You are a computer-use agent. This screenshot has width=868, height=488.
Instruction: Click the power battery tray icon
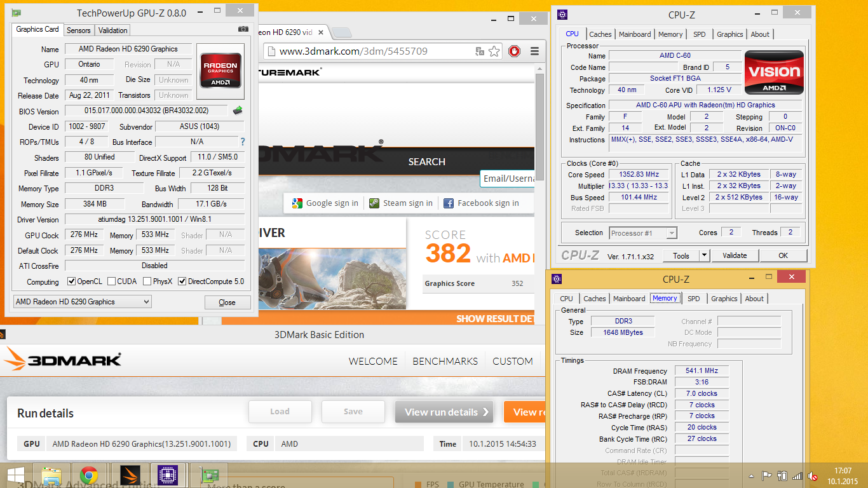click(x=782, y=475)
